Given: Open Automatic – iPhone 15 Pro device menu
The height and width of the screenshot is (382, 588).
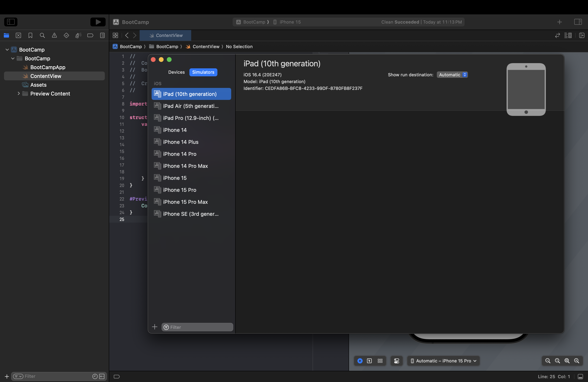Looking at the screenshot, I should click(443, 361).
